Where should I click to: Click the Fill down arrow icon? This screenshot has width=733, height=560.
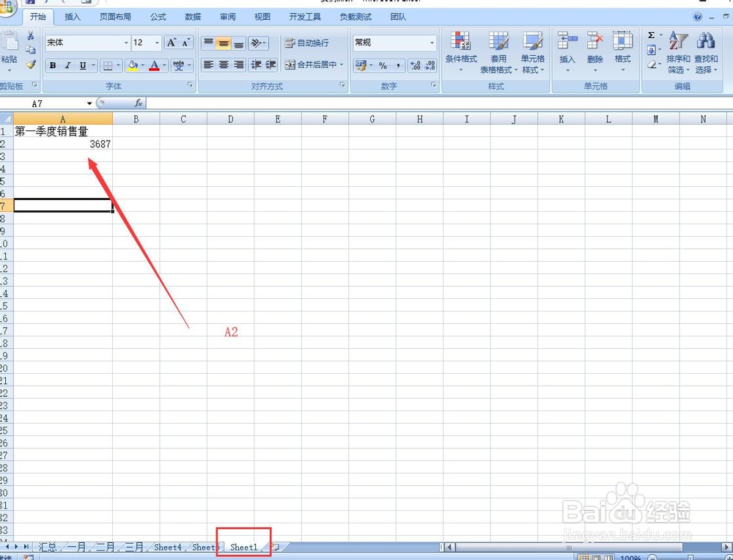click(651, 50)
